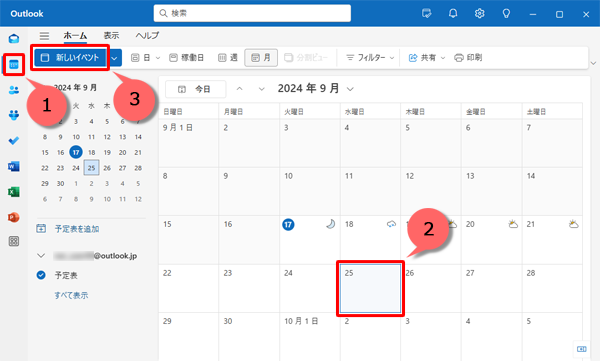Launch PowerPoint from the sidebar
The width and height of the screenshot is (600, 361).
[14, 217]
